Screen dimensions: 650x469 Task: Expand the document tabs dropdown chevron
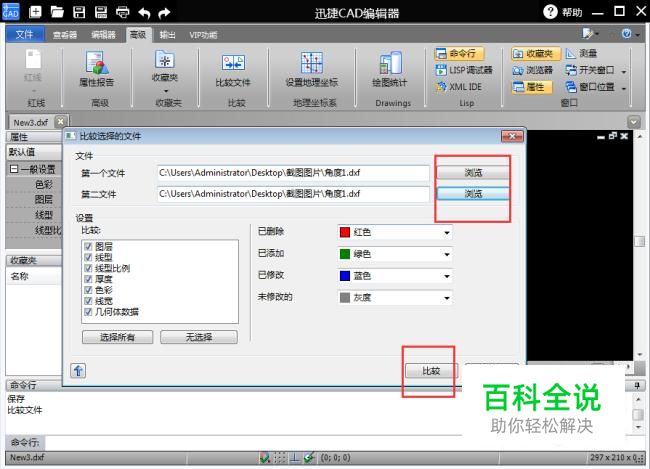pos(633,122)
